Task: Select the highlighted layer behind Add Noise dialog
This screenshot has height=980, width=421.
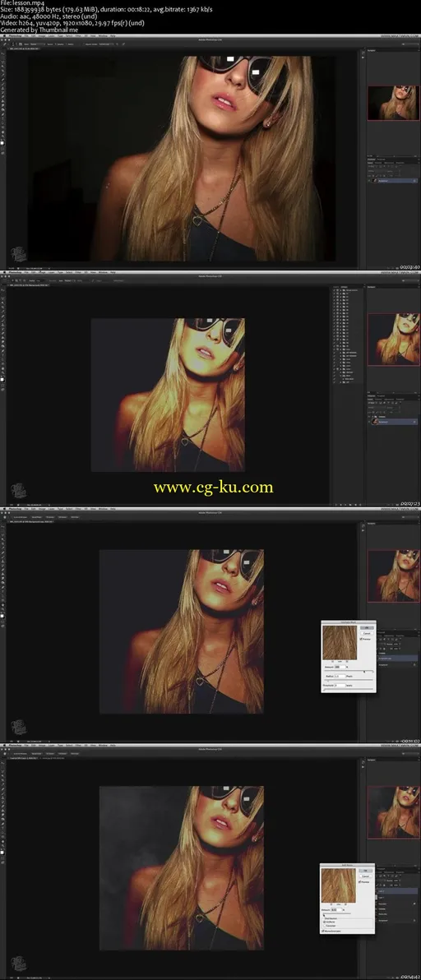Action: 397,890
